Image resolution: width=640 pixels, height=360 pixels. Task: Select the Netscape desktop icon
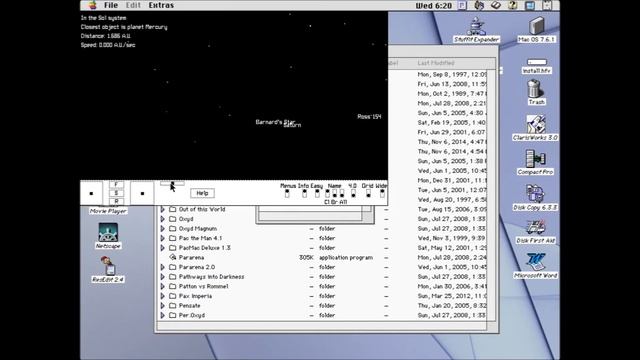click(108, 232)
